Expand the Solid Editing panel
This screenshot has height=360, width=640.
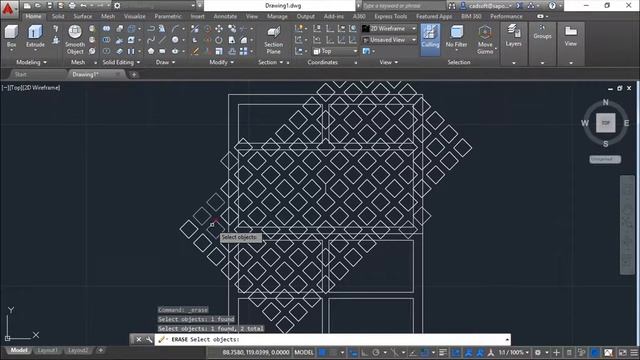[121, 62]
